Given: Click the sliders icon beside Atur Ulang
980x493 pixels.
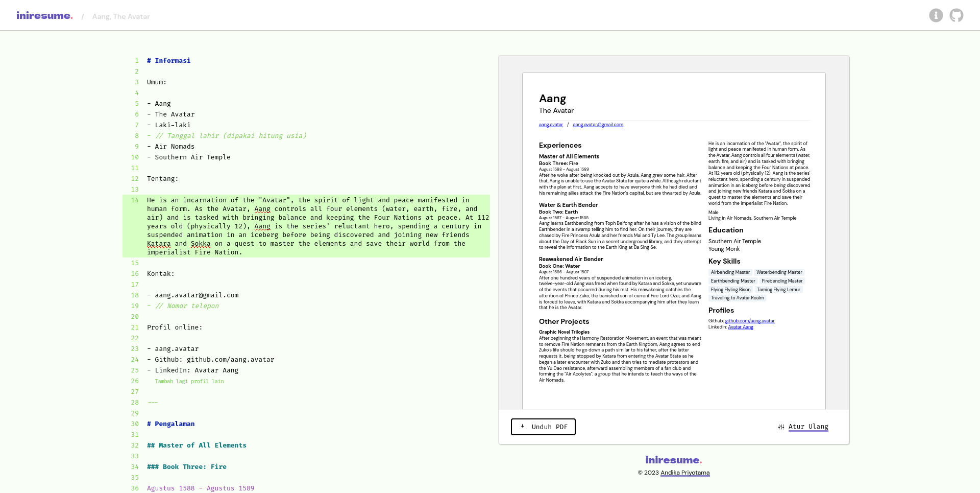Looking at the screenshot, I should pos(781,427).
